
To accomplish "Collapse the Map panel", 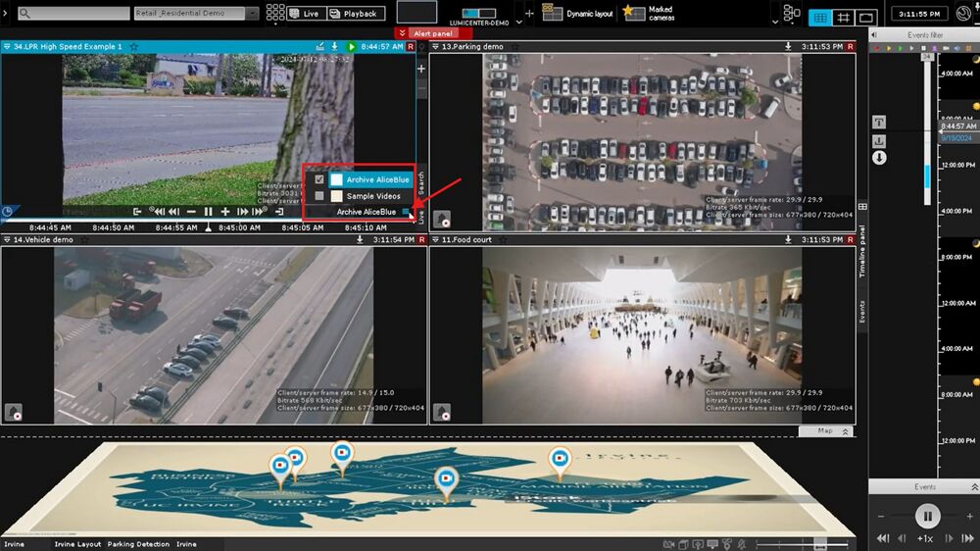I will coord(846,431).
